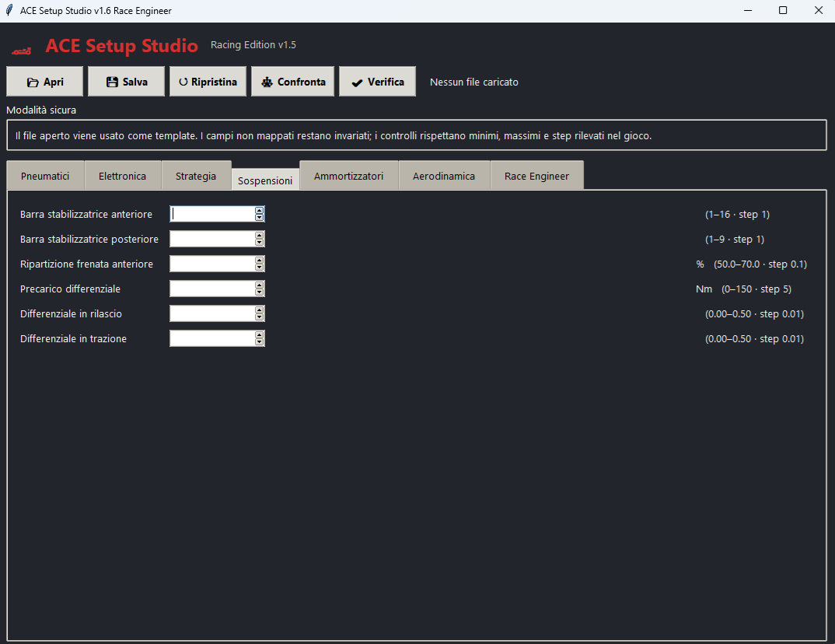Step up Precarico differenziale value
This screenshot has height=644, width=835.
pos(260,285)
